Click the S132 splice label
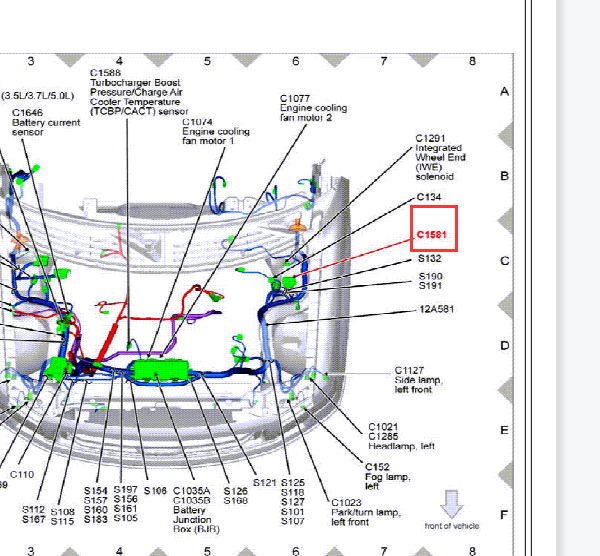The width and height of the screenshot is (600, 556). coord(430,258)
